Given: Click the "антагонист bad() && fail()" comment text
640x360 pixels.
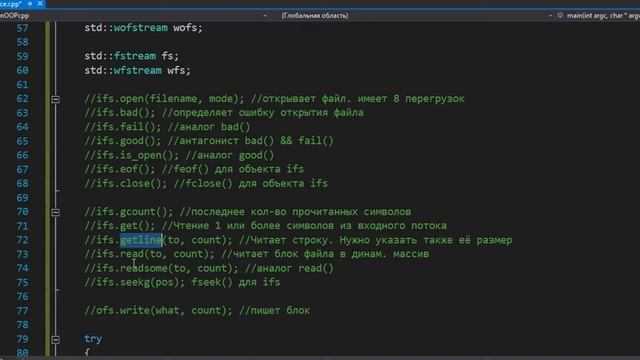Looking at the screenshot, I should pos(257,141).
